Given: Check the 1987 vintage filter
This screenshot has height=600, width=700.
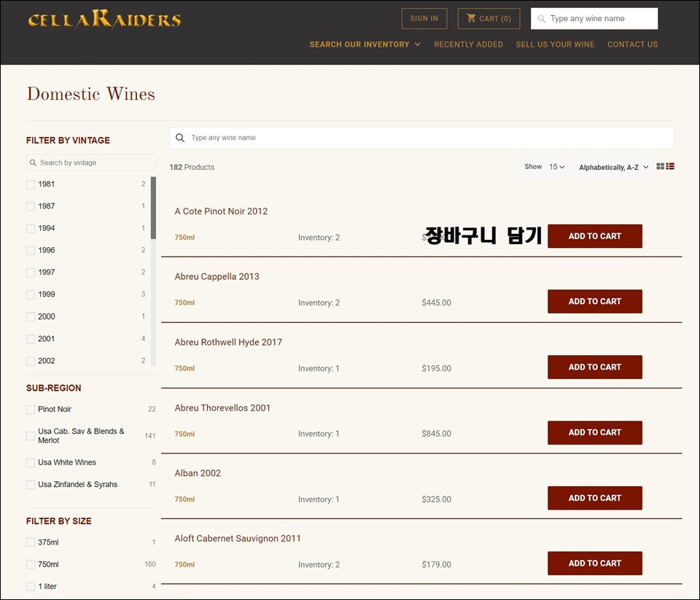Looking at the screenshot, I should pos(31,206).
